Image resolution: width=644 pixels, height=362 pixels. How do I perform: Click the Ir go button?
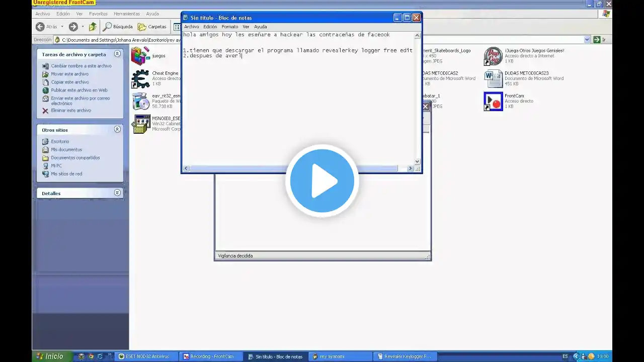599,40
